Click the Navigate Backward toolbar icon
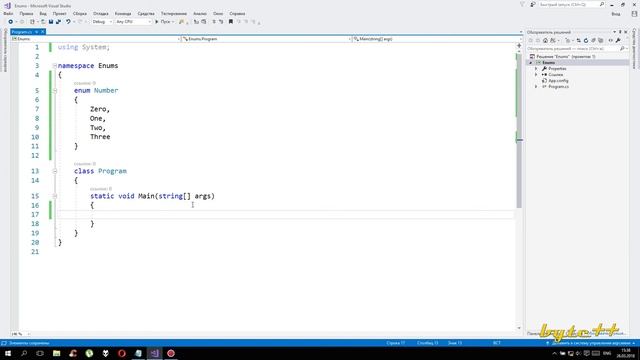This screenshot has width=640, height=360. pos(11,22)
